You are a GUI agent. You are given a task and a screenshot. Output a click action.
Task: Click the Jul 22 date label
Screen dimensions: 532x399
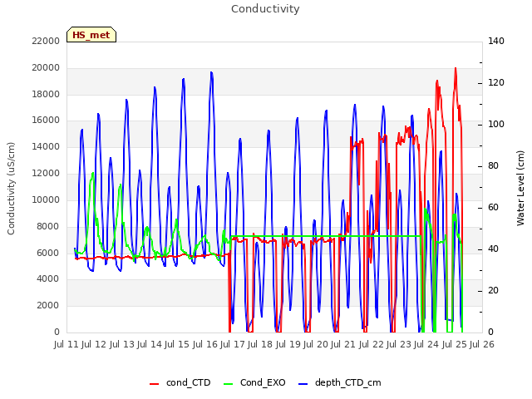[372, 345]
